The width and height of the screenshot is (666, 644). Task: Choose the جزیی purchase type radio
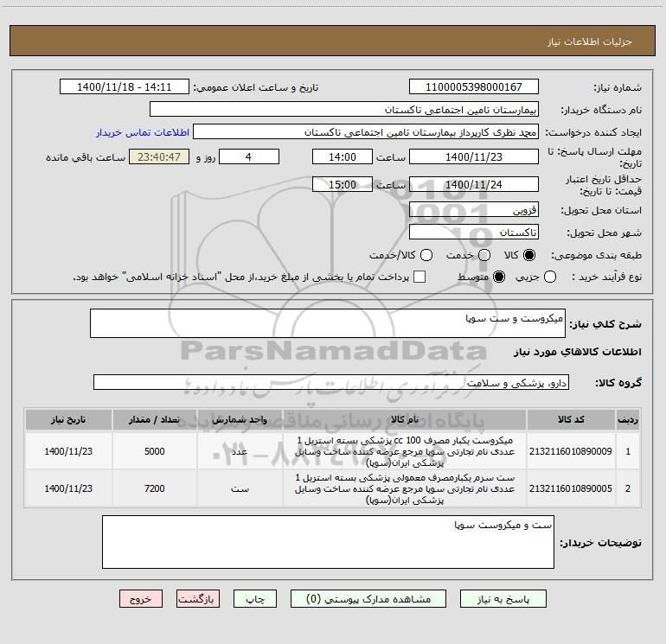550,277
